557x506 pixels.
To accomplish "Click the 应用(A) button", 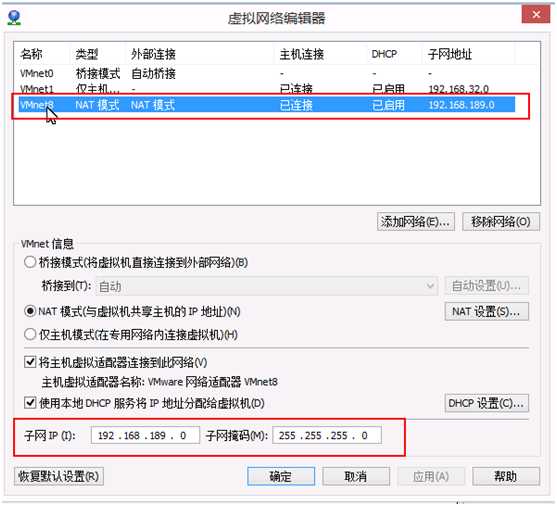I will [x=431, y=476].
